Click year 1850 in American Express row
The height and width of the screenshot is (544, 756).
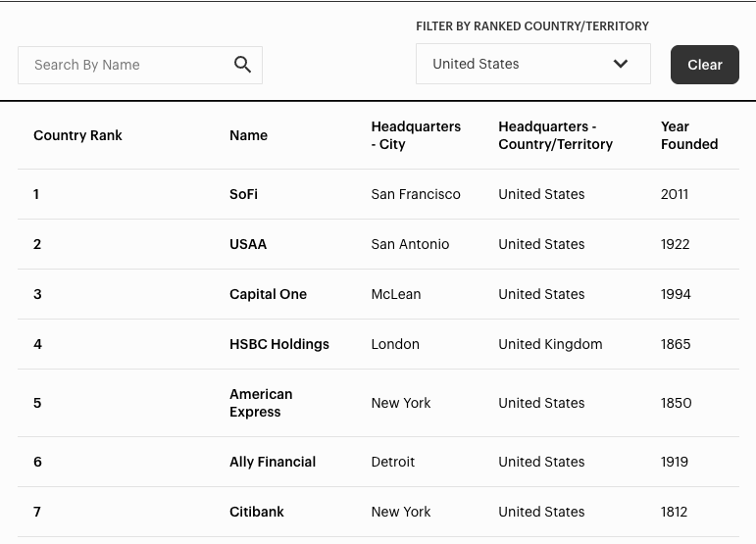click(x=676, y=403)
